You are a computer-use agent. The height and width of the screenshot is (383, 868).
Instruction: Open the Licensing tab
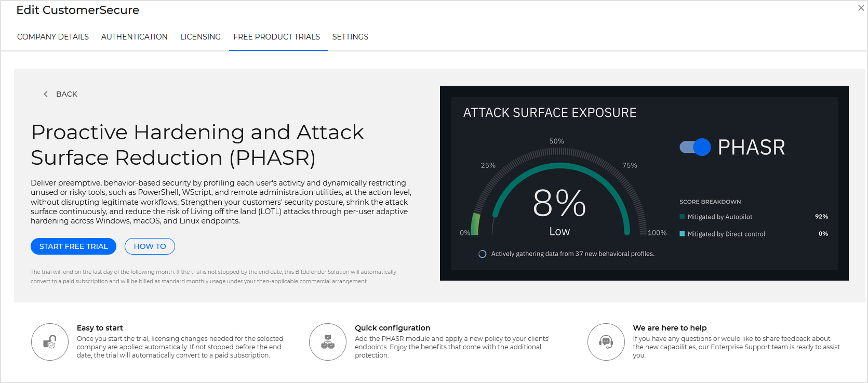201,37
